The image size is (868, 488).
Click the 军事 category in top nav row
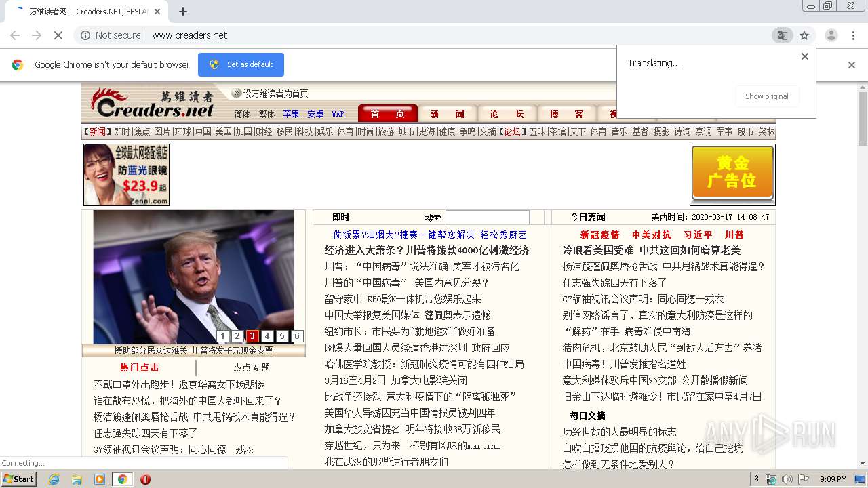724,131
